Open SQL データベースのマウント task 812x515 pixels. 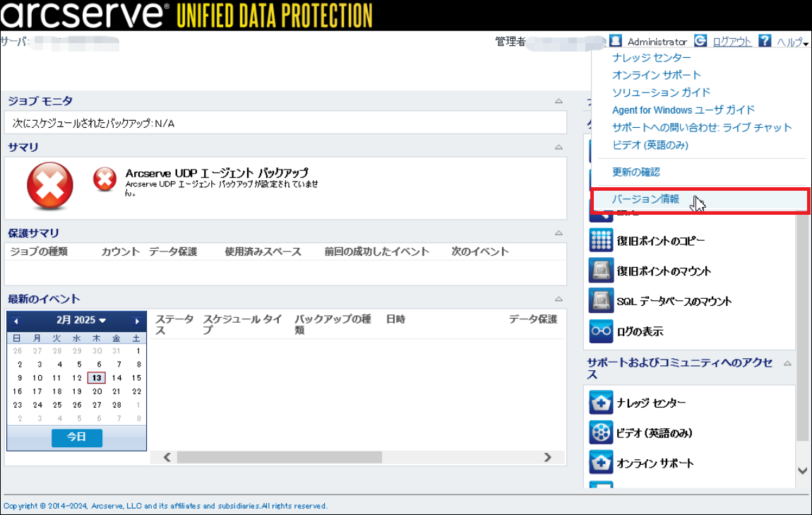point(674,301)
